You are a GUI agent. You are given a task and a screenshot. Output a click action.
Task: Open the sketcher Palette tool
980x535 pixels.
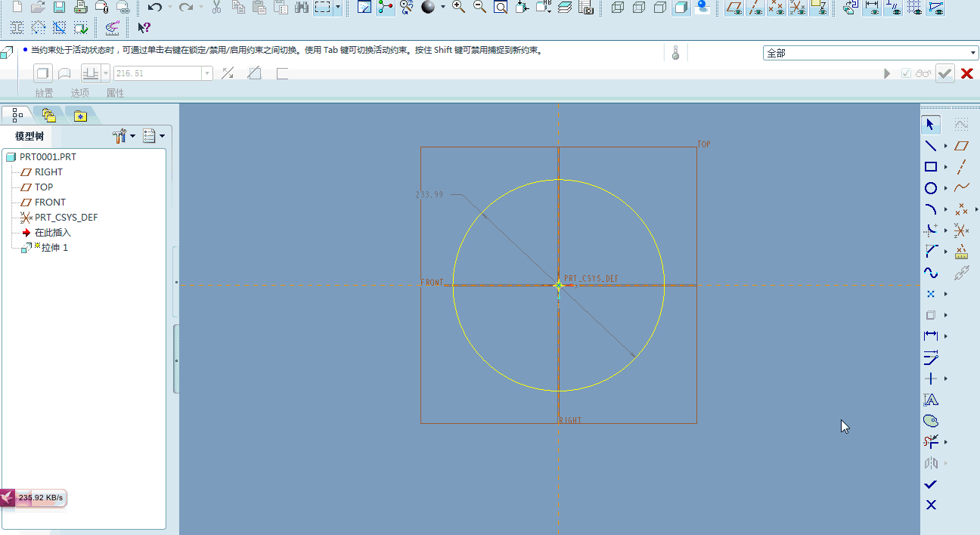[x=931, y=421]
